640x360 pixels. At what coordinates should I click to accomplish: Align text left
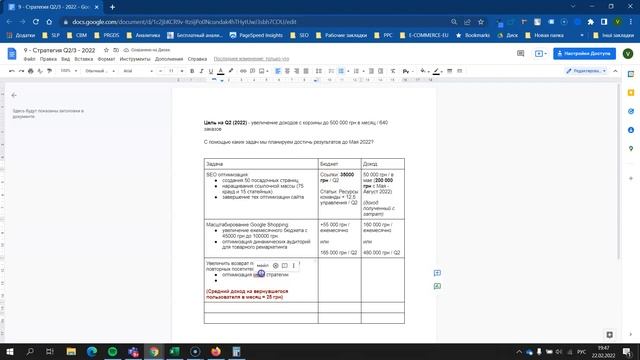tap(278, 71)
